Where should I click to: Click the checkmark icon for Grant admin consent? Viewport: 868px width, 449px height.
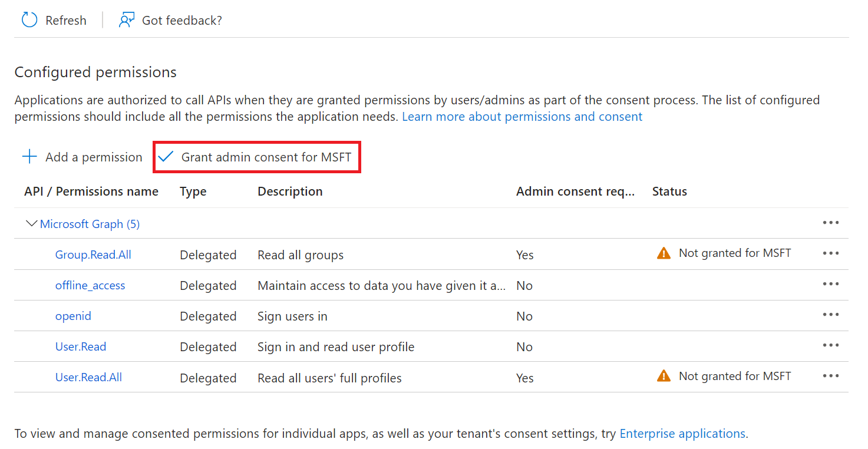166,157
